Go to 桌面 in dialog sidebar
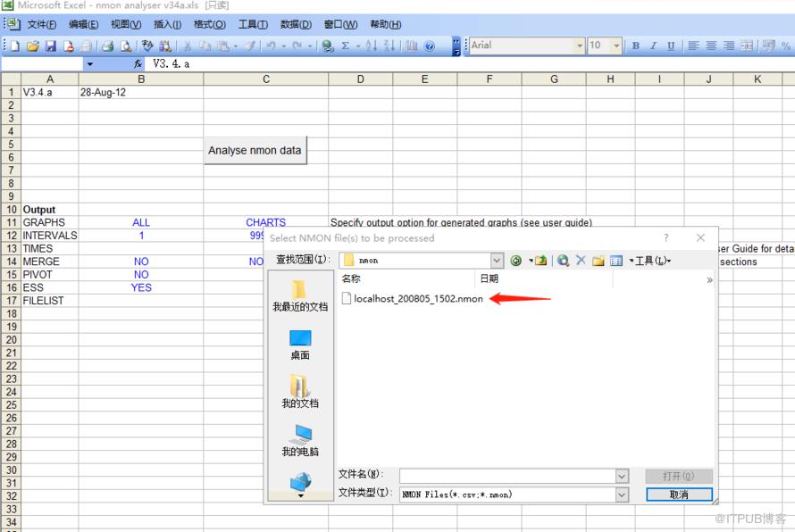Image resolution: width=795 pixels, height=532 pixels. (x=300, y=345)
